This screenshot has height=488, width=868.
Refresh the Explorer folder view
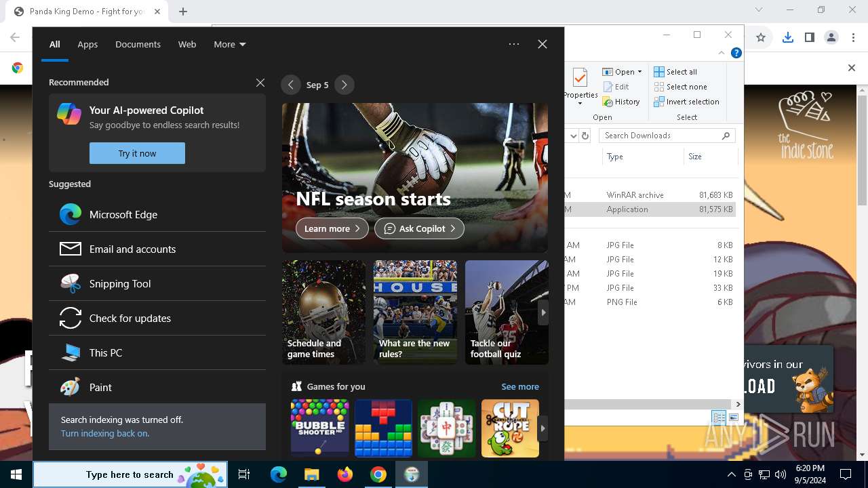tap(585, 136)
